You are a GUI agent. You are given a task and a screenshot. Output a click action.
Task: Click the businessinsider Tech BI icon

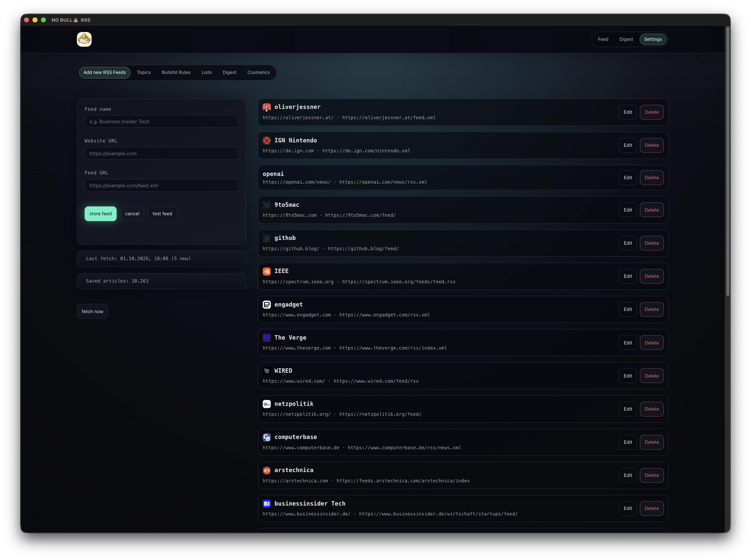(267, 504)
